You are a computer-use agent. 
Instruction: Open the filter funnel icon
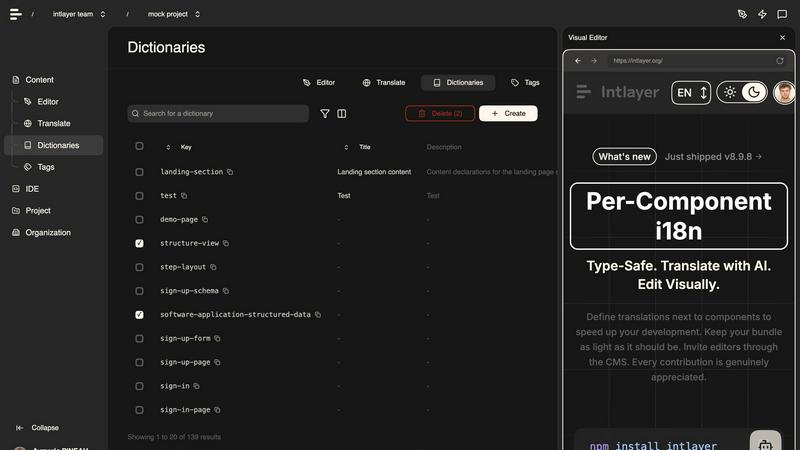324,114
